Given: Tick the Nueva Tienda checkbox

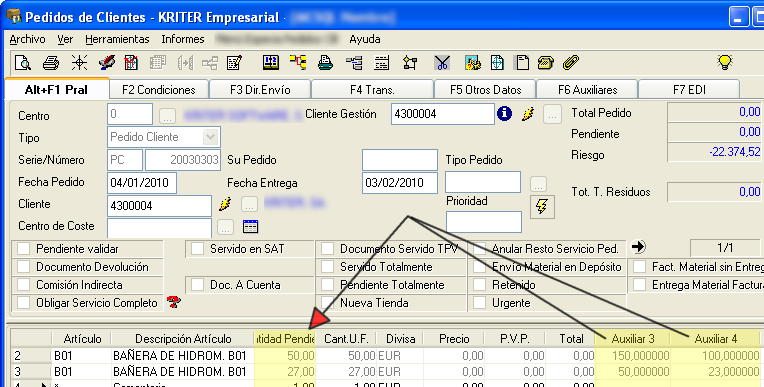Looking at the screenshot, I should 327,303.
